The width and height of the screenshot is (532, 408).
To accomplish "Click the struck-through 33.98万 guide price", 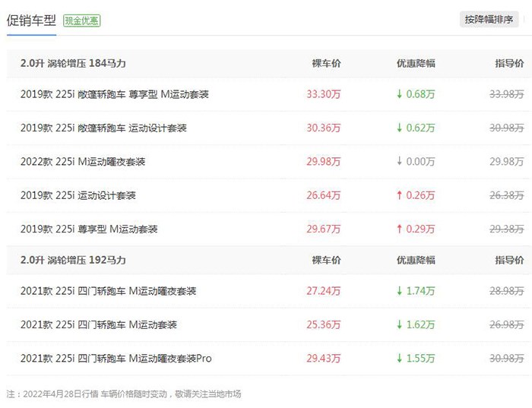I will click(507, 94).
